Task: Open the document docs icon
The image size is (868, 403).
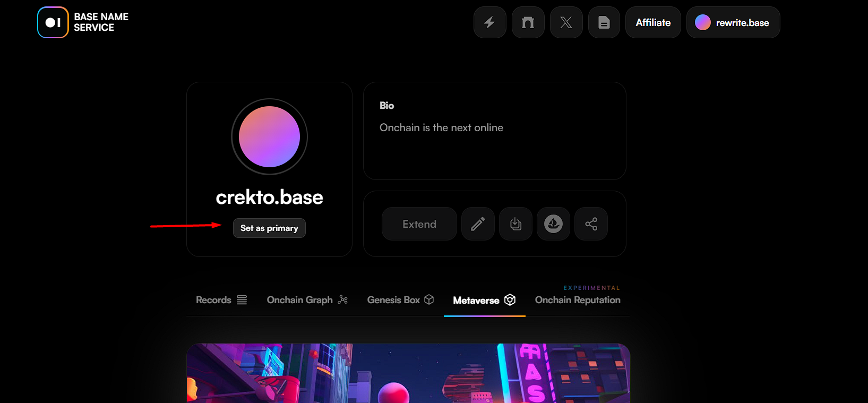Action: click(x=604, y=22)
